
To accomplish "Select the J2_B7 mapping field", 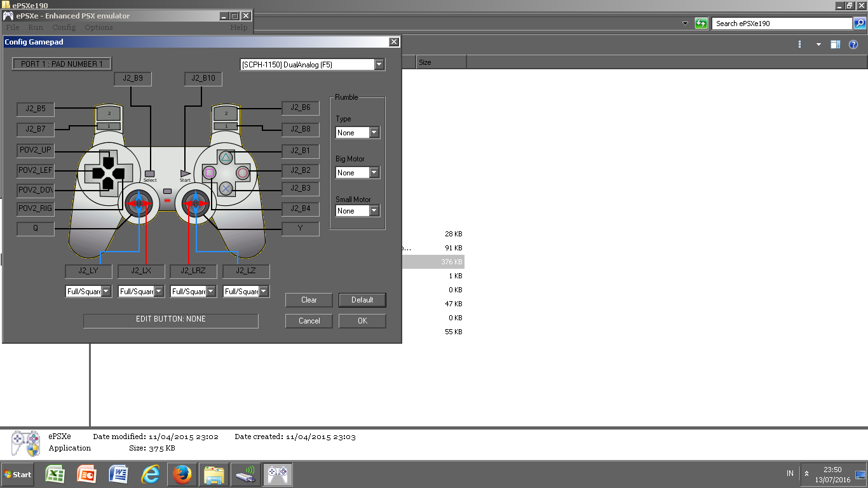I will [36, 129].
